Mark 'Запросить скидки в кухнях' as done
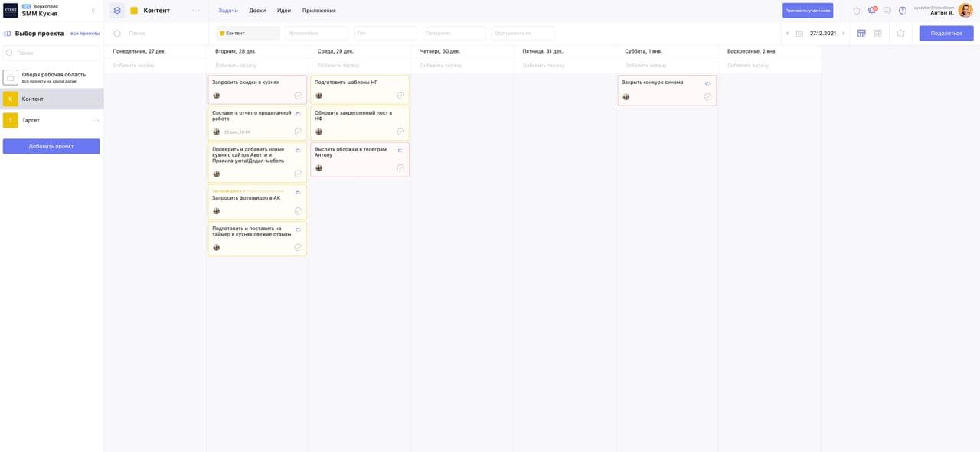This screenshot has width=980, height=452. [298, 96]
